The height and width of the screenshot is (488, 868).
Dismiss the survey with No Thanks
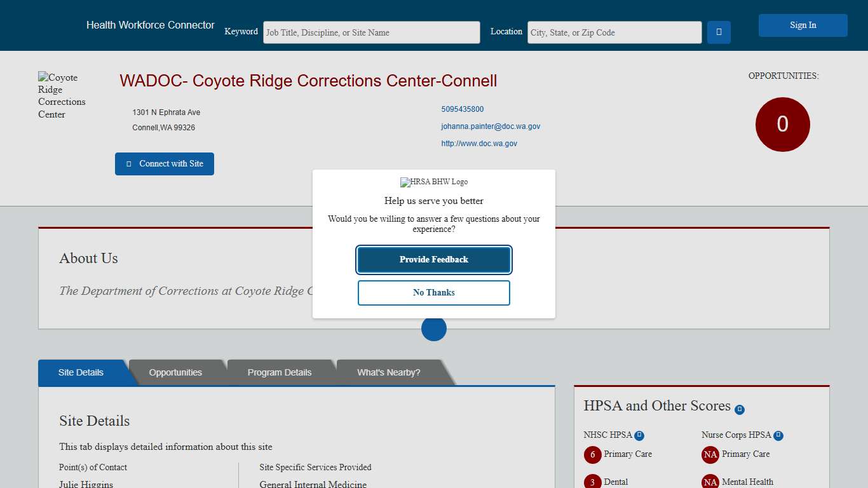tap(433, 292)
